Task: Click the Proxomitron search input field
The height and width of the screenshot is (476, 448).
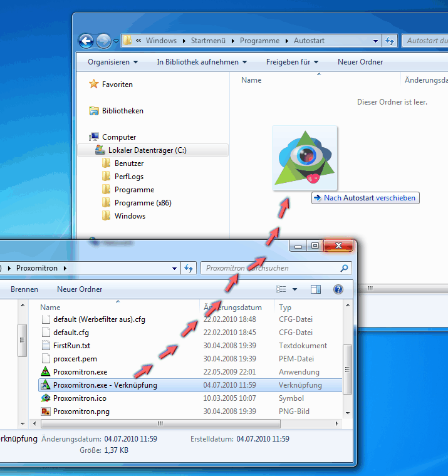Action: point(269,268)
